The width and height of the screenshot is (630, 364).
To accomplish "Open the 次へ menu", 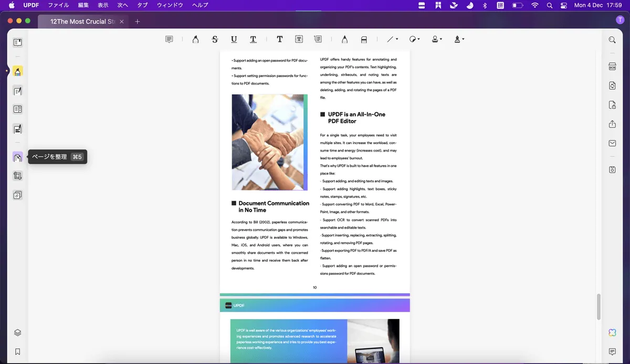I will point(122,5).
